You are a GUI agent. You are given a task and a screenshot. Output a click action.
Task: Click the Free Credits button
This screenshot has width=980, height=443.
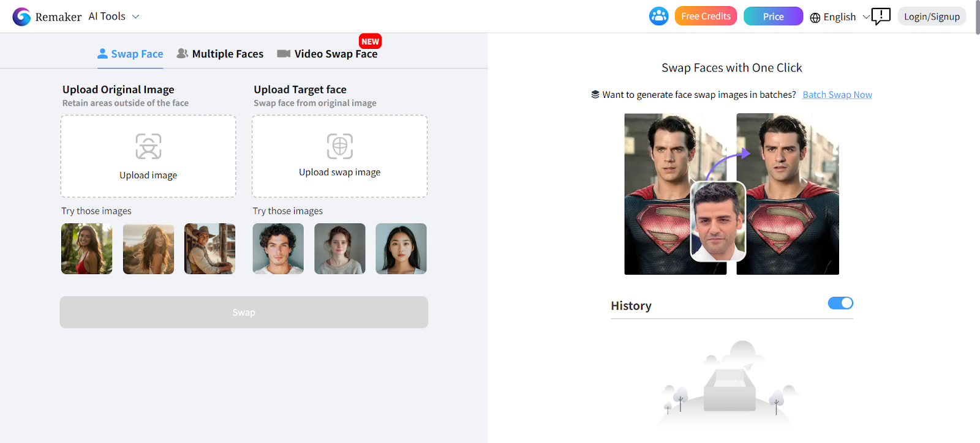point(706,17)
